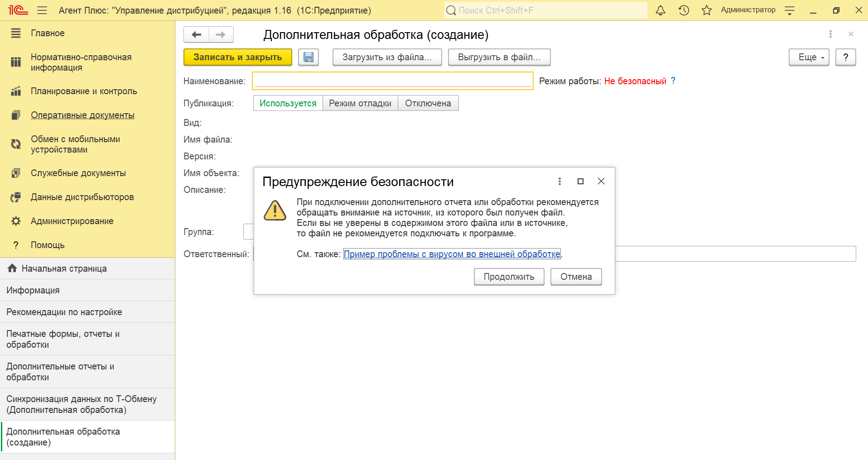This screenshot has height=460, width=868.
Task: Click search magnifier icon
Action: point(451,10)
